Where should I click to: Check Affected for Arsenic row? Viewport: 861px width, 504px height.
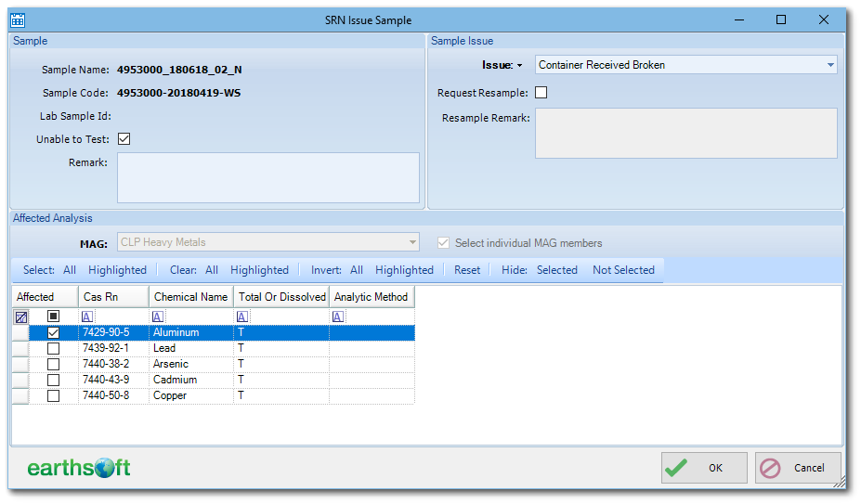coord(53,364)
